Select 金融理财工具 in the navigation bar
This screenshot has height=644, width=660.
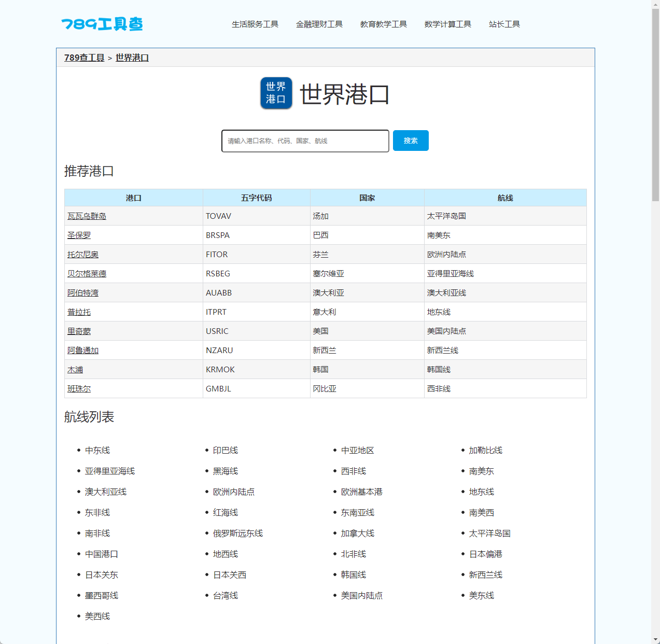coord(319,24)
